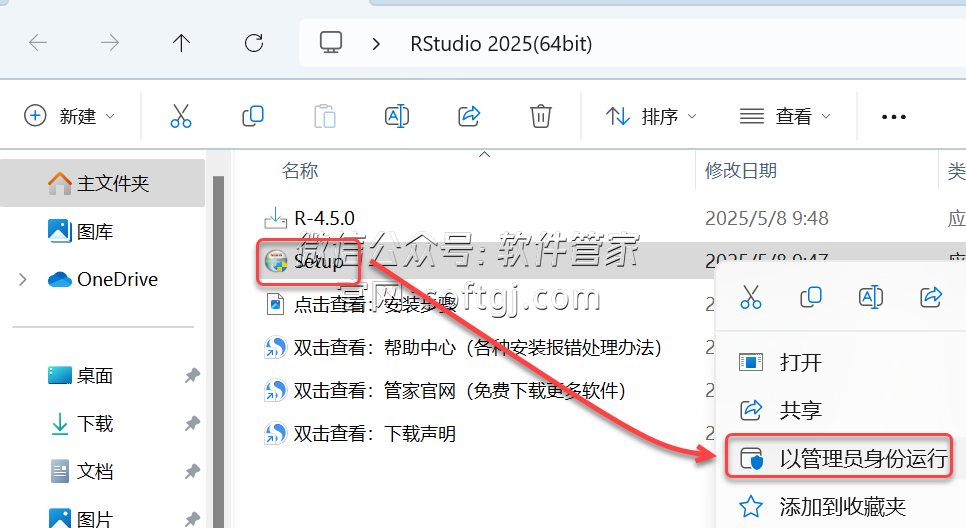Click Cut icon in context menu
This screenshot has width=966, height=528.
(x=750, y=297)
